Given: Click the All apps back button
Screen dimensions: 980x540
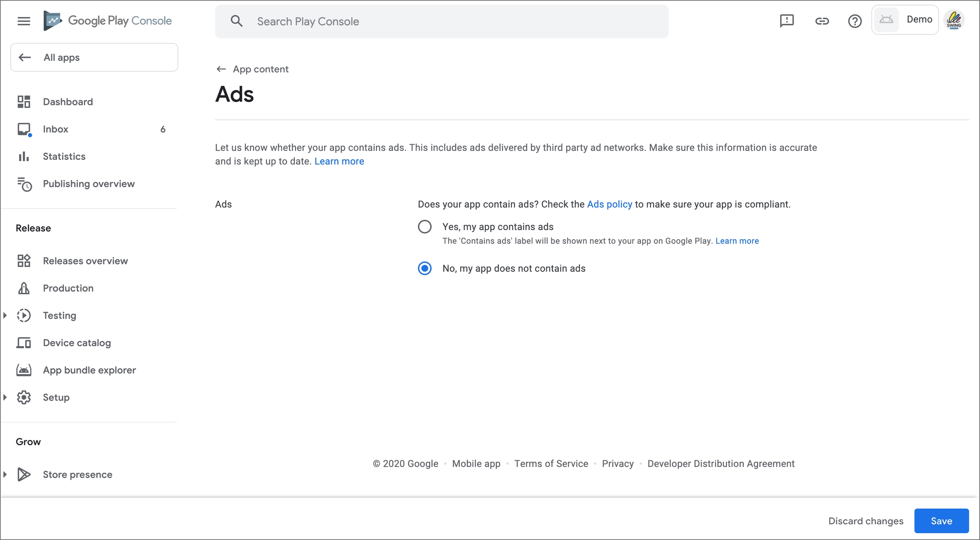Looking at the screenshot, I should click(94, 57).
